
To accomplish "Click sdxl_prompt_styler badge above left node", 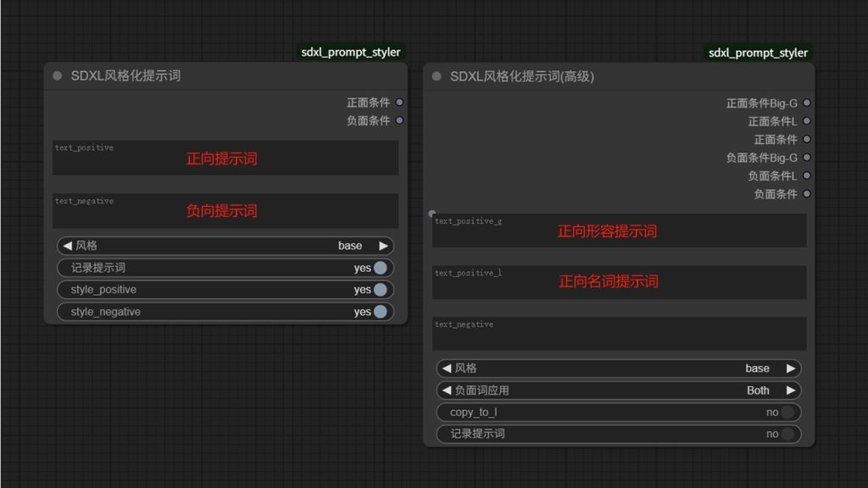I will point(351,52).
